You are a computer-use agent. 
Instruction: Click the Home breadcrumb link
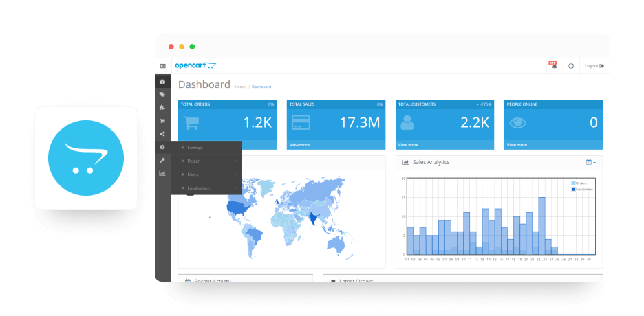pyautogui.click(x=240, y=87)
